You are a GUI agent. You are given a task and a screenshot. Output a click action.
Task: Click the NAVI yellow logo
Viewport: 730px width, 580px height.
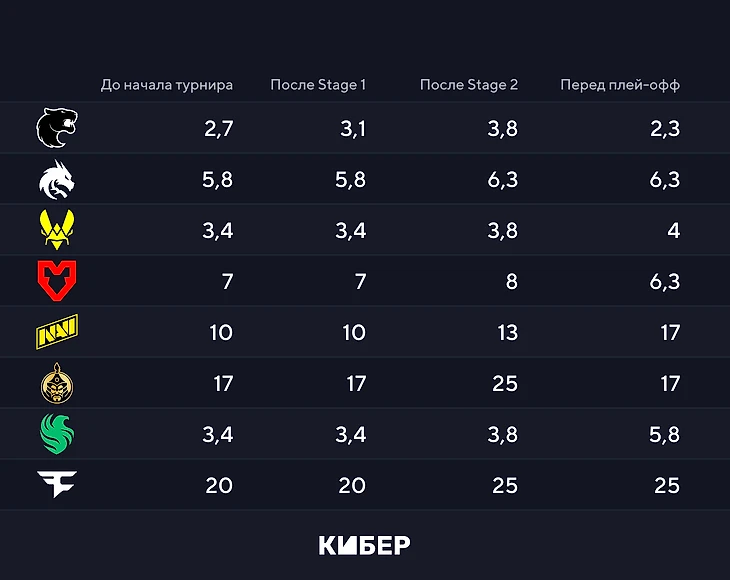57,332
